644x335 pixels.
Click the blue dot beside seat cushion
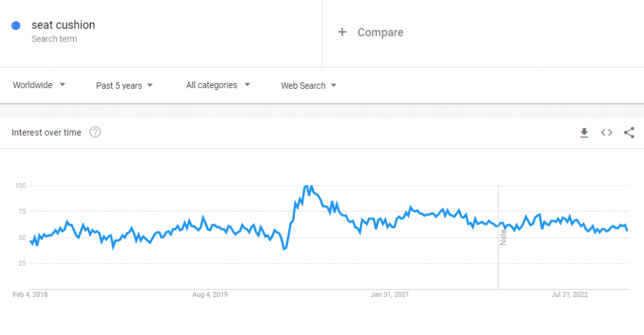point(16,26)
